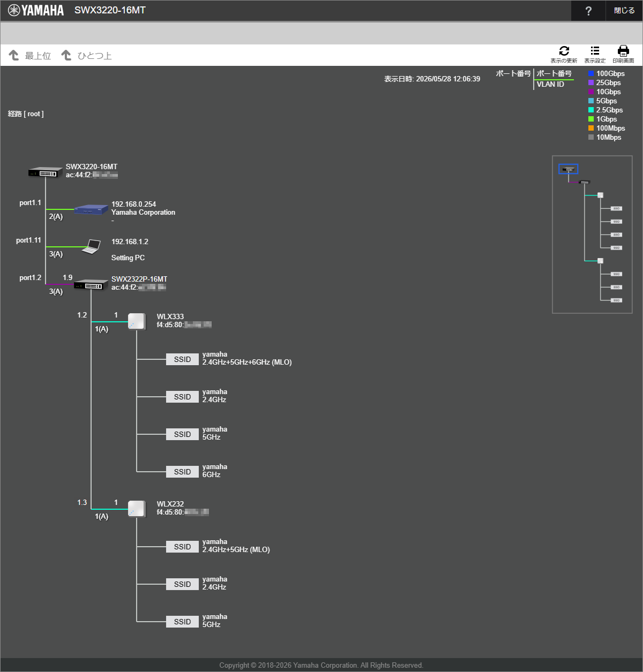The width and height of the screenshot is (643, 672).
Task: Click the blue viewport box in minimap
Action: 569,169
